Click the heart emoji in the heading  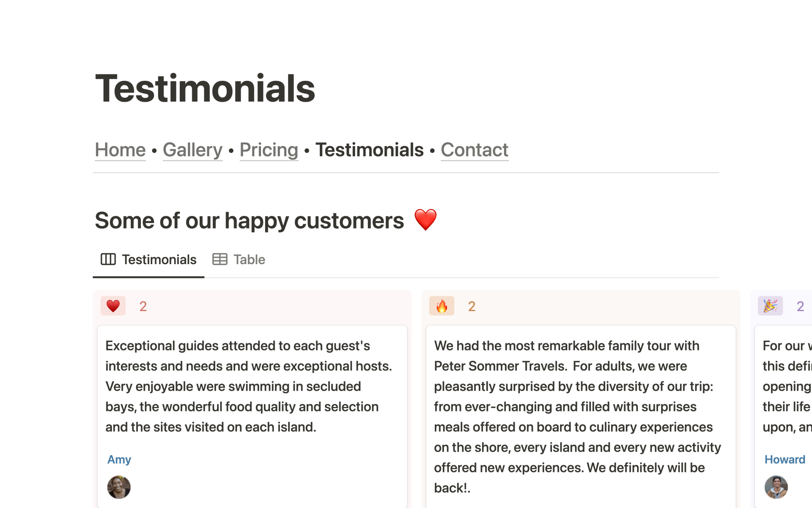pos(425,220)
